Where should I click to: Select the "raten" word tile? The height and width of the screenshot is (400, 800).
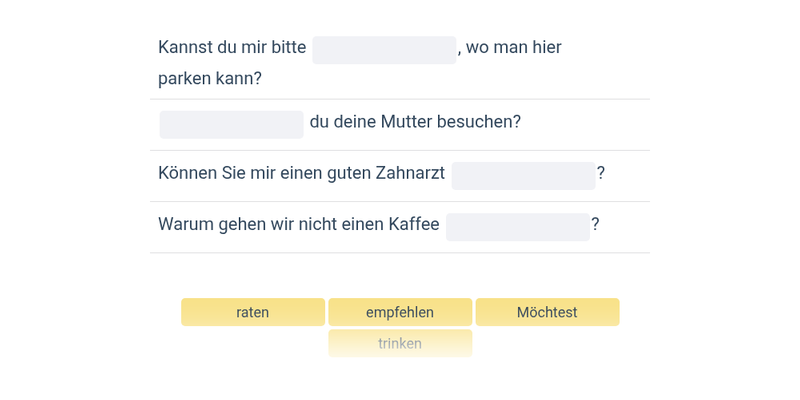click(x=253, y=312)
